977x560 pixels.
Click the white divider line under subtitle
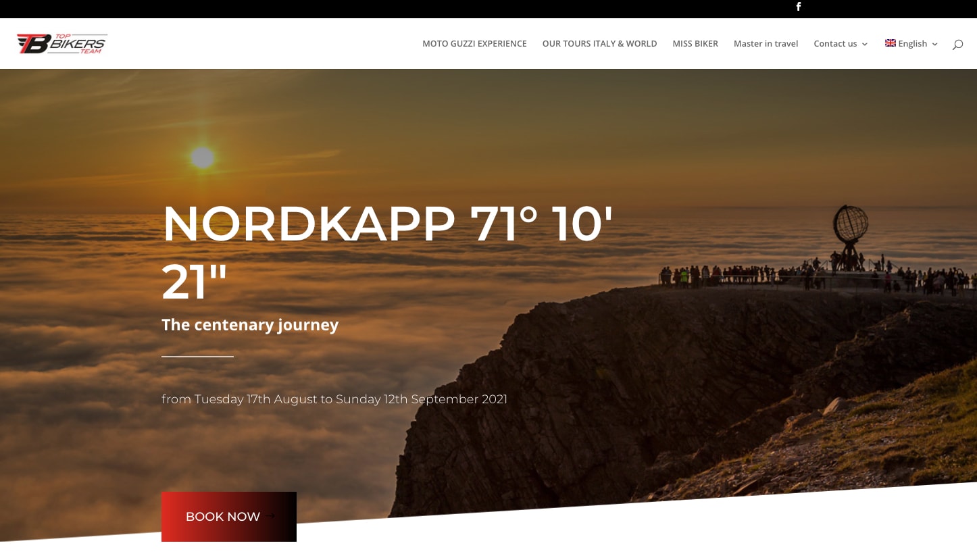197,356
